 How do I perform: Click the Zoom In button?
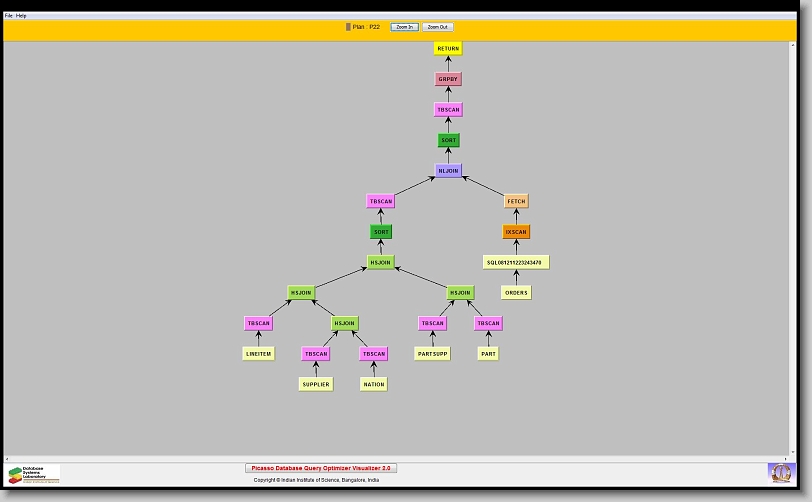click(x=404, y=27)
